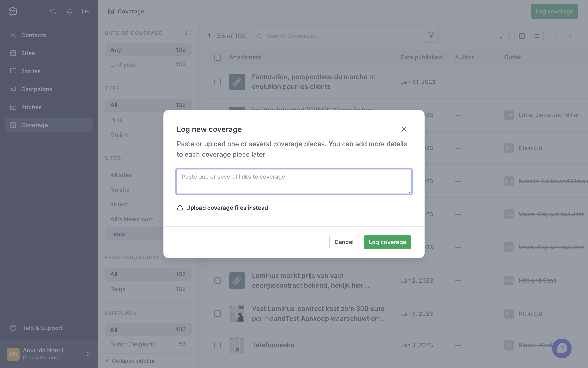Open Vast Luminus-contract thumbnail
This screenshot has height=368, width=588.
click(x=237, y=313)
